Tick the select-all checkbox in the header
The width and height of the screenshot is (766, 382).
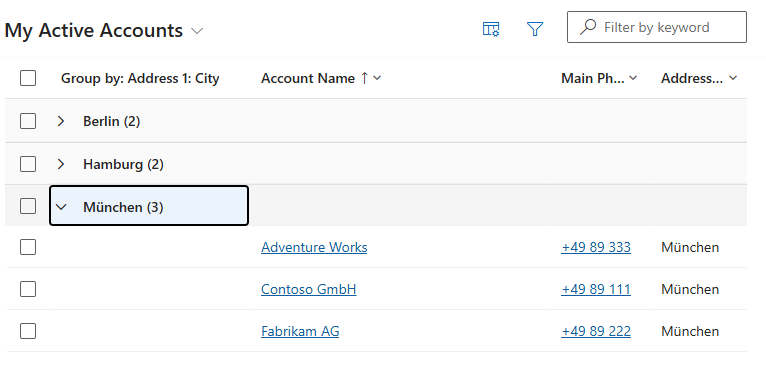point(28,78)
